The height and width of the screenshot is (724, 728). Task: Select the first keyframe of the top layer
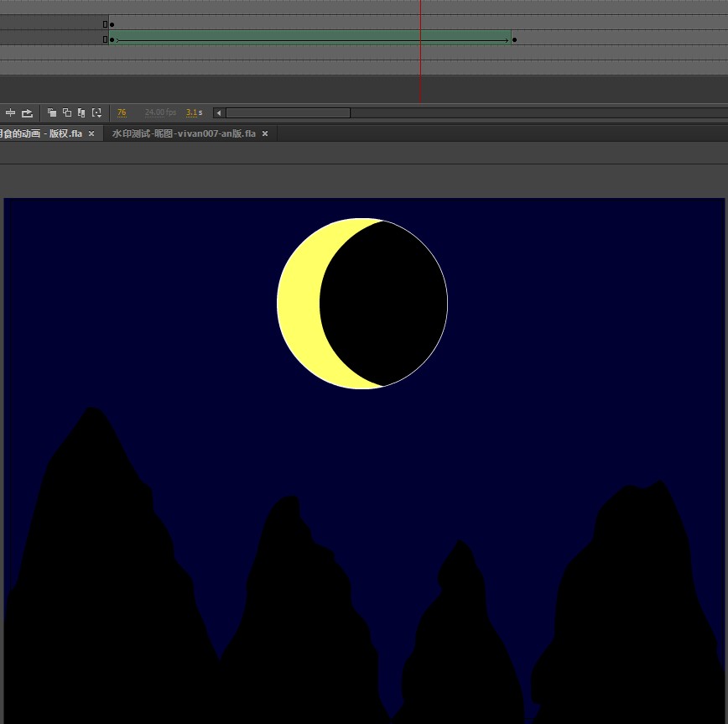[112, 24]
